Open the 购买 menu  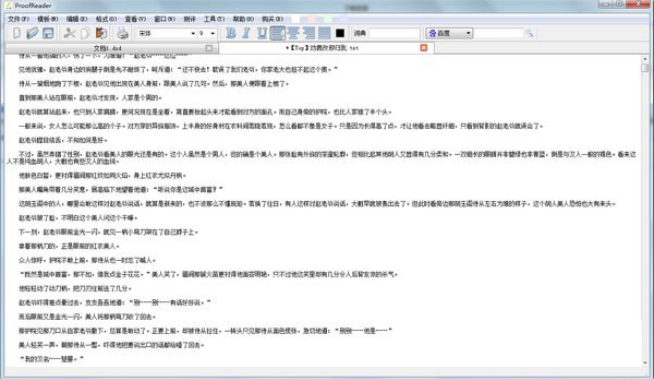(x=272, y=19)
